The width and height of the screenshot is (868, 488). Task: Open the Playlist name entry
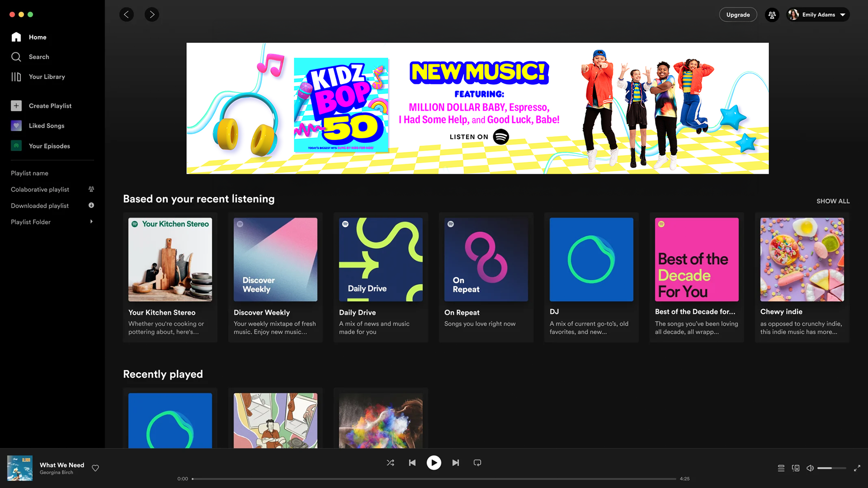point(29,173)
